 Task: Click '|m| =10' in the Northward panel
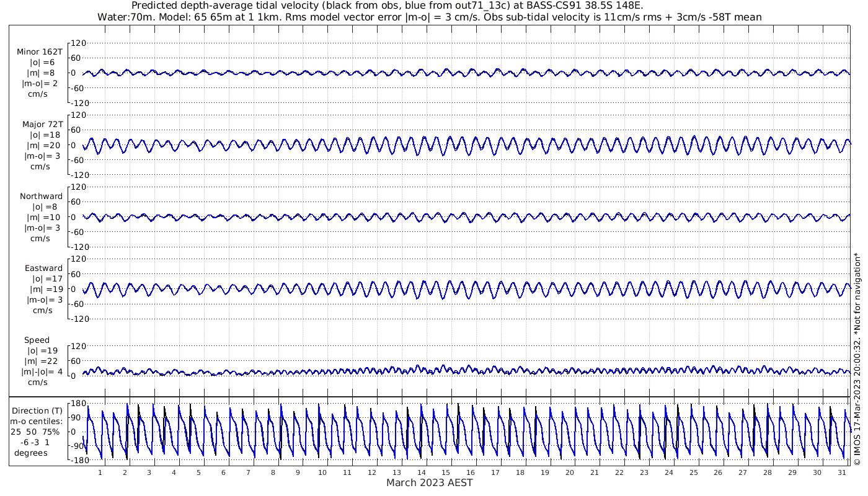coord(43,218)
